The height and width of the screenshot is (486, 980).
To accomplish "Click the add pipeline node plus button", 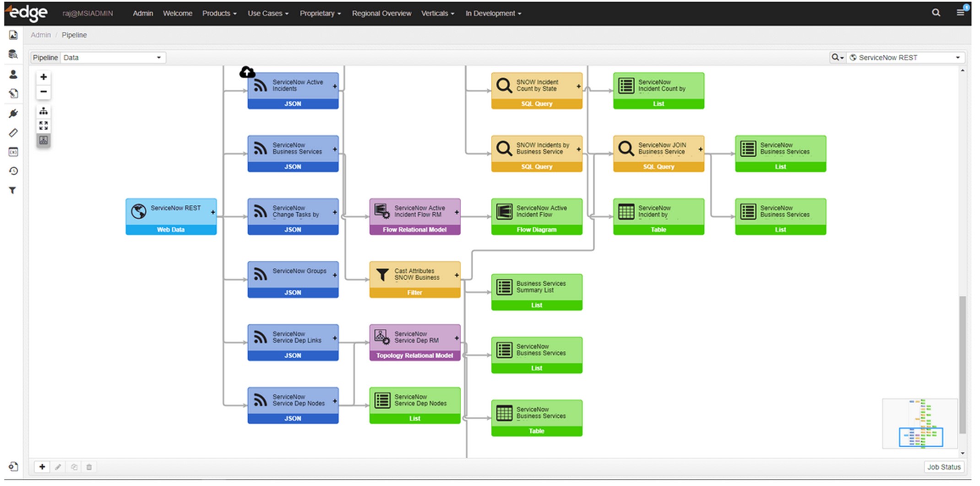I will (42, 467).
